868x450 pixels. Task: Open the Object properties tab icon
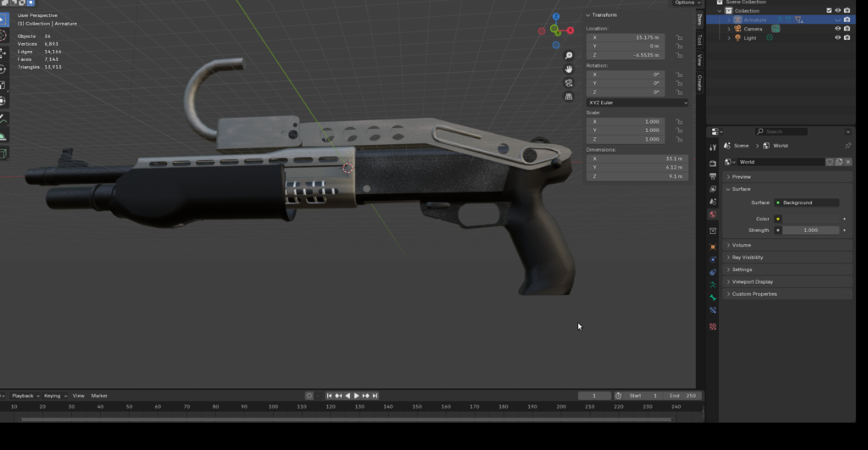pyautogui.click(x=713, y=247)
